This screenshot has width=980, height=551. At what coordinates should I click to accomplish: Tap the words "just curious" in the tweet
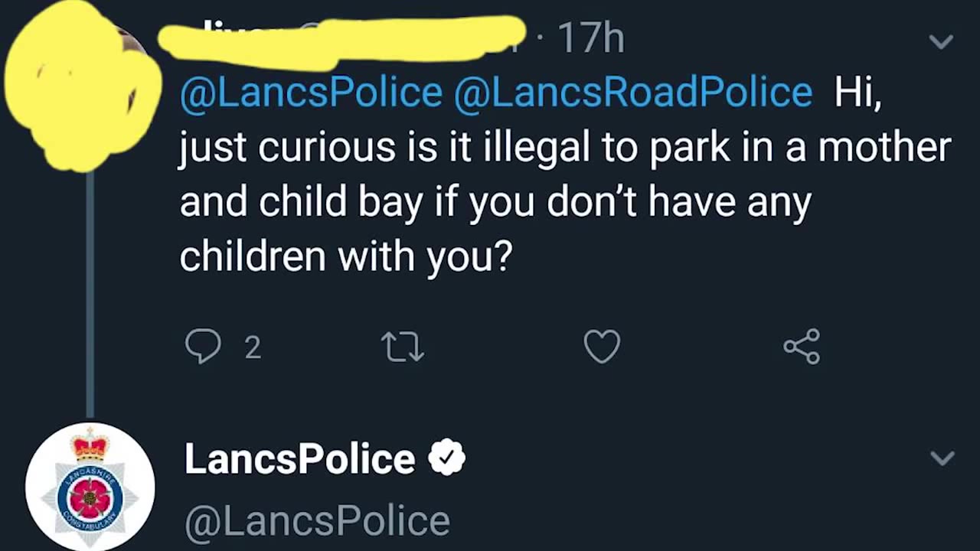pos(286,147)
